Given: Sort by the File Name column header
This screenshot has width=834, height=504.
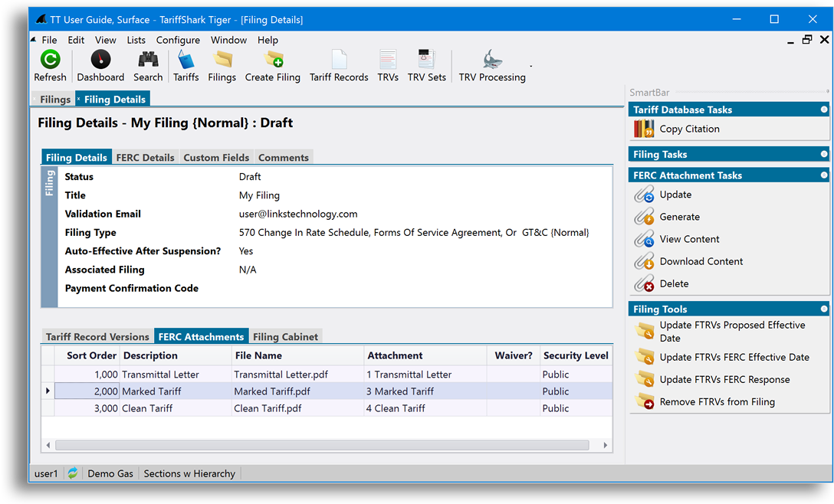Looking at the screenshot, I should click(298, 355).
